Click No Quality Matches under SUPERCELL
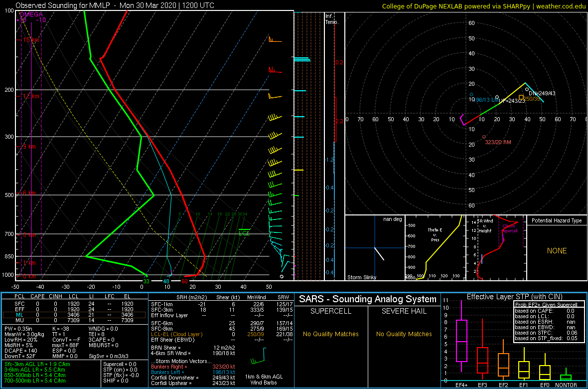The image size is (588, 389). coord(331,334)
